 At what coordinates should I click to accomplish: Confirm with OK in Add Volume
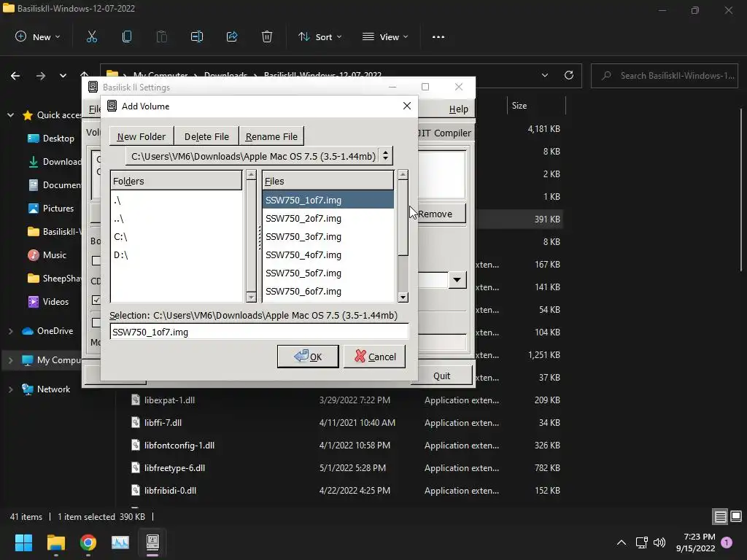(x=308, y=356)
